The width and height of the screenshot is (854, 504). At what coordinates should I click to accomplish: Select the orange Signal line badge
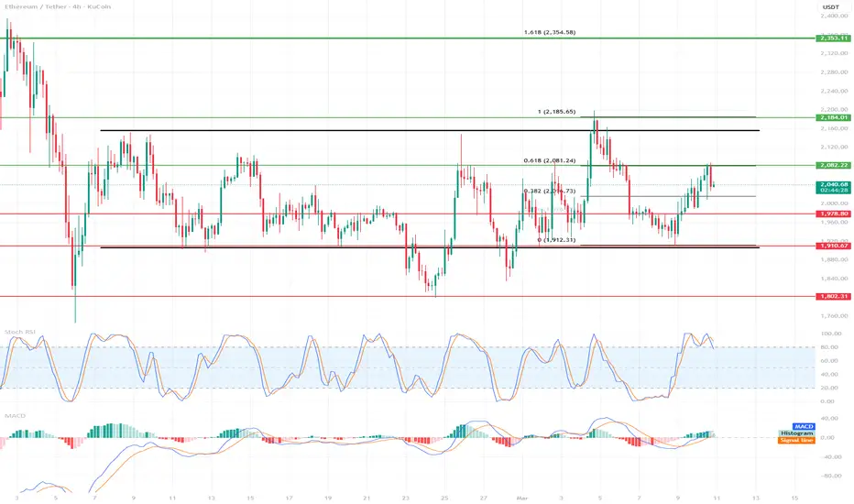pyautogui.click(x=797, y=440)
